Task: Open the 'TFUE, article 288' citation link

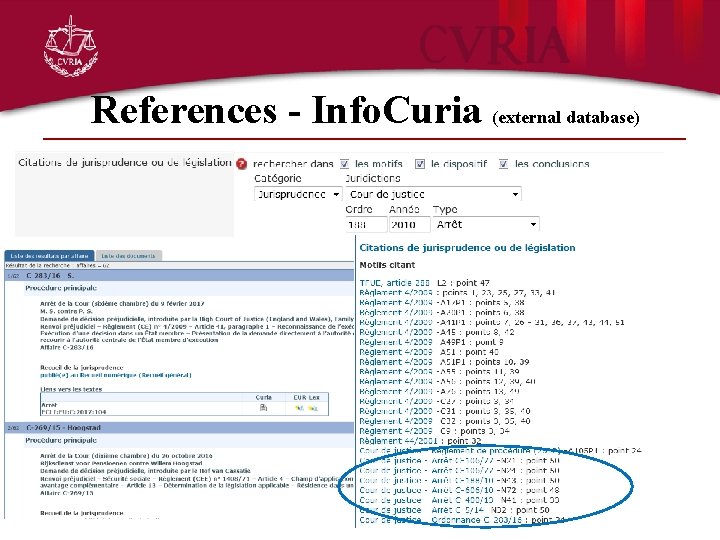Action: [x=394, y=283]
